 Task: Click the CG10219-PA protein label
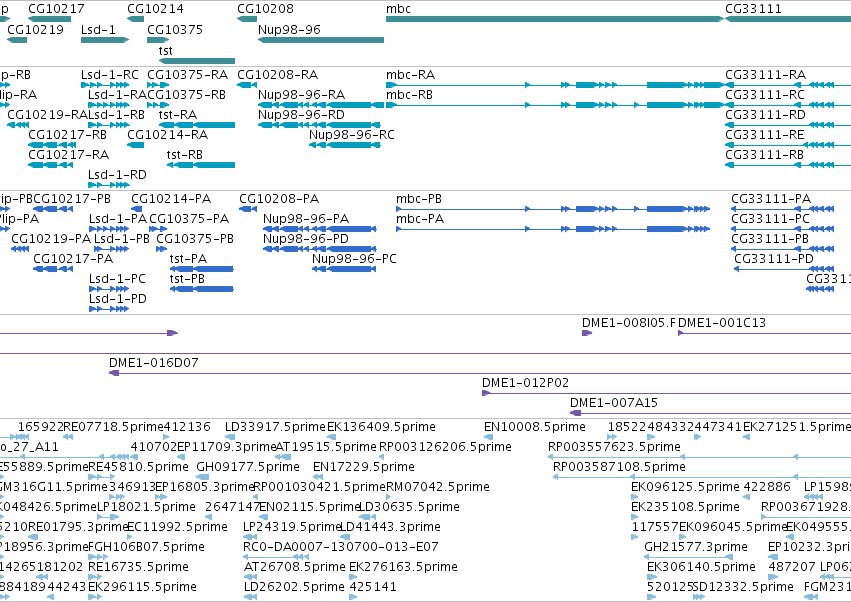51,239
